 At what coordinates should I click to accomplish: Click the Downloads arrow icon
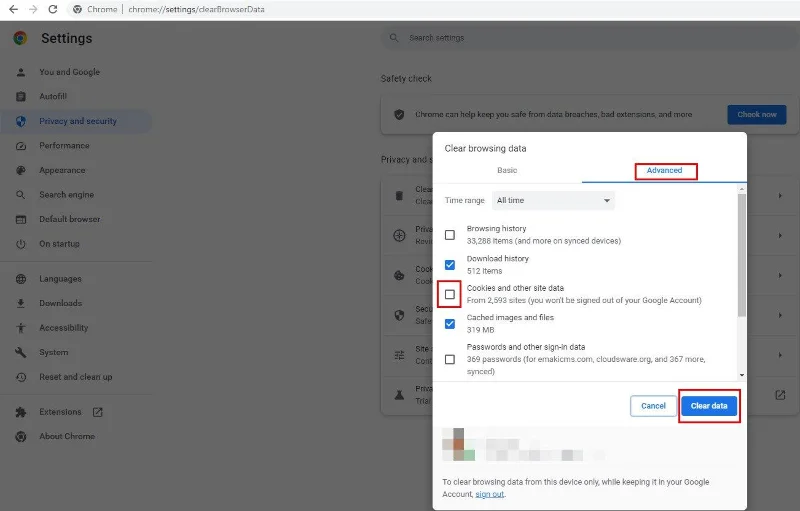20,303
